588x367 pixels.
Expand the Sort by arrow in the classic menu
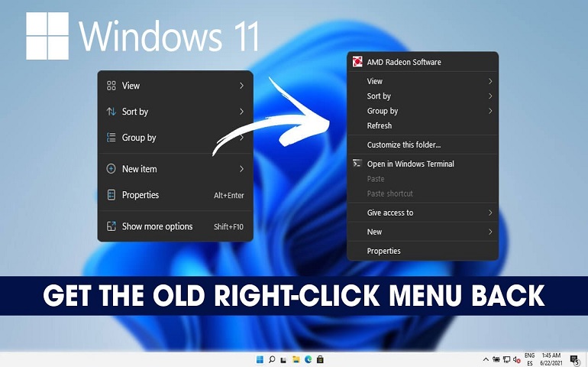490,96
